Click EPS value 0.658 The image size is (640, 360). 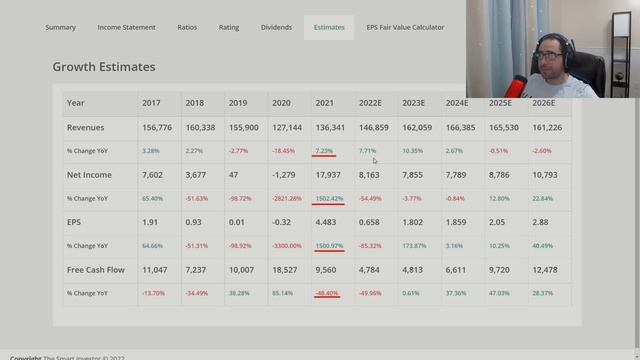pyautogui.click(x=369, y=222)
